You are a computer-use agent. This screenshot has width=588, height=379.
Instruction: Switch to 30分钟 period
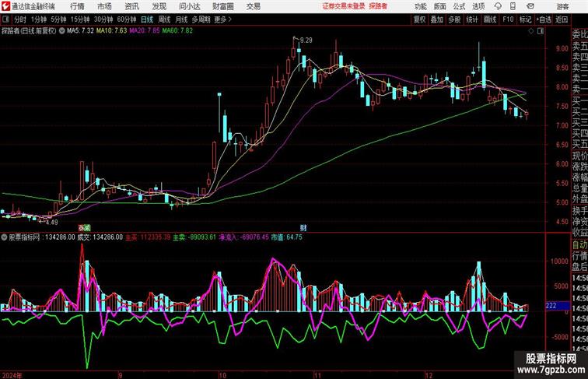[103, 19]
